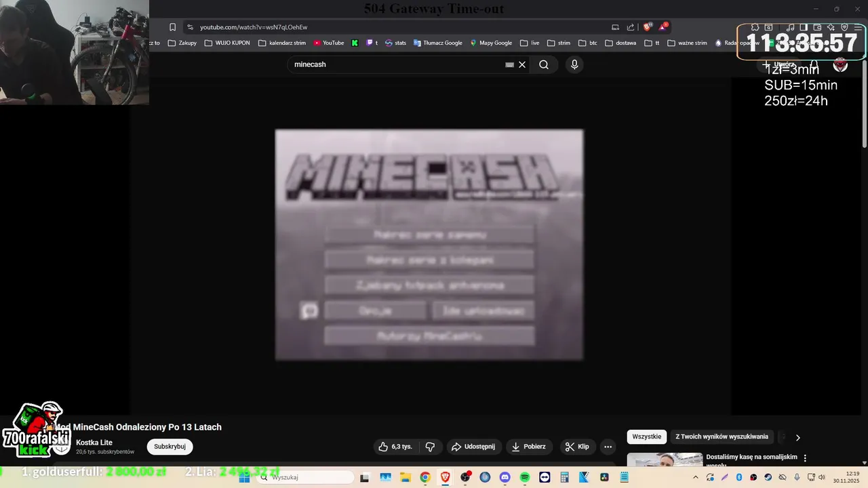Open DaVinci Resolve from taskbar
Image resolution: width=868 pixels, height=488 pixels.
(604, 477)
